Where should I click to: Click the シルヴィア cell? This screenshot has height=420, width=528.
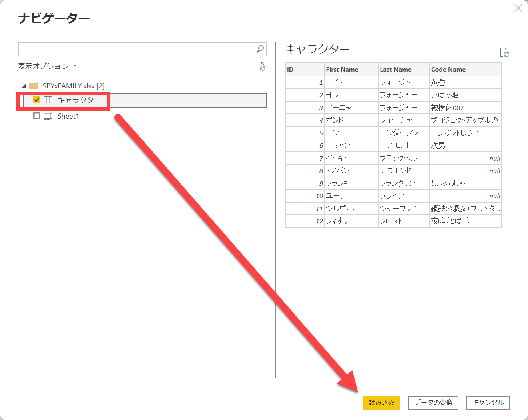(x=351, y=209)
